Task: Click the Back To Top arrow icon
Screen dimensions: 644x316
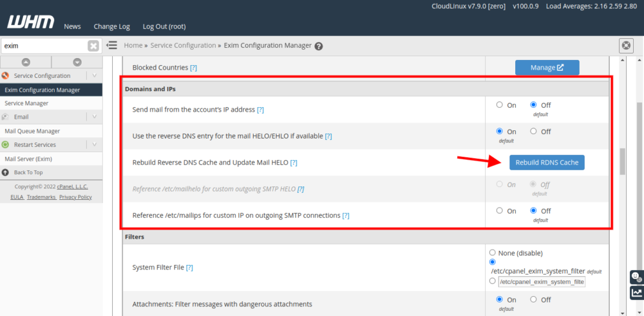Action: (x=5, y=172)
